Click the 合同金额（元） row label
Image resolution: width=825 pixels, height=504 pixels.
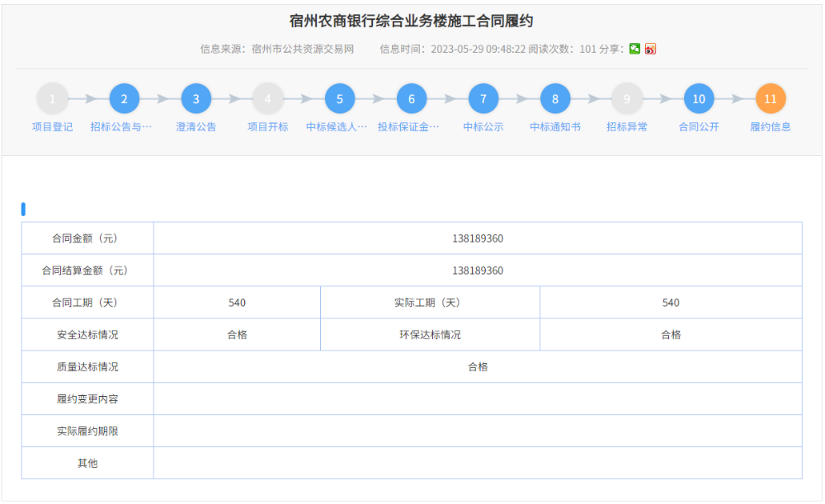click(x=87, y=238)
